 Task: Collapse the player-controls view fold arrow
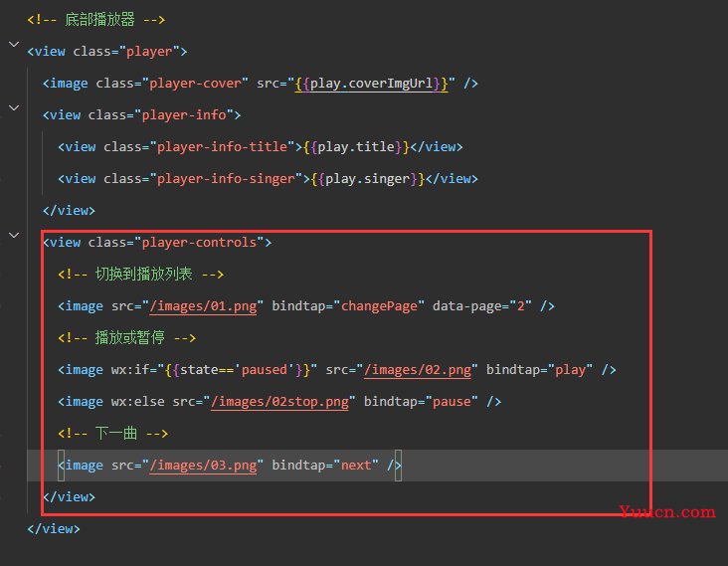(14, 236)
